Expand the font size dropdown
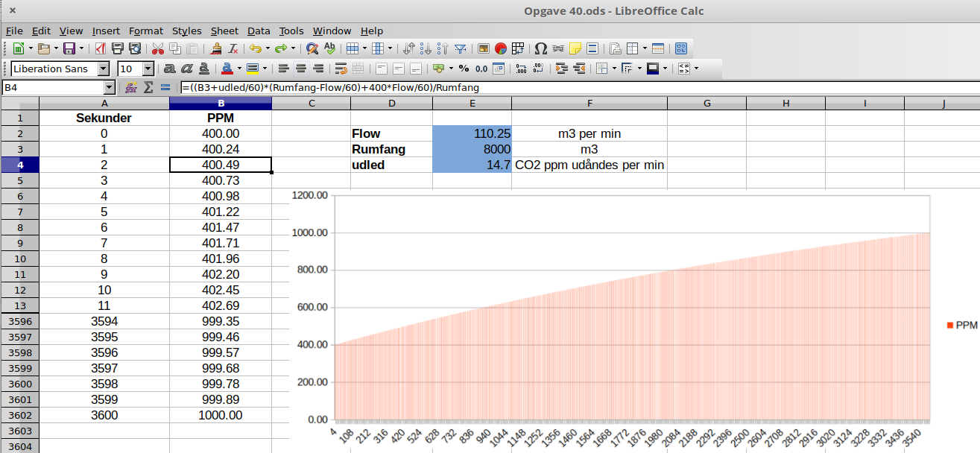This screenshot has height=453, width=980. click(x=148, y=69)
